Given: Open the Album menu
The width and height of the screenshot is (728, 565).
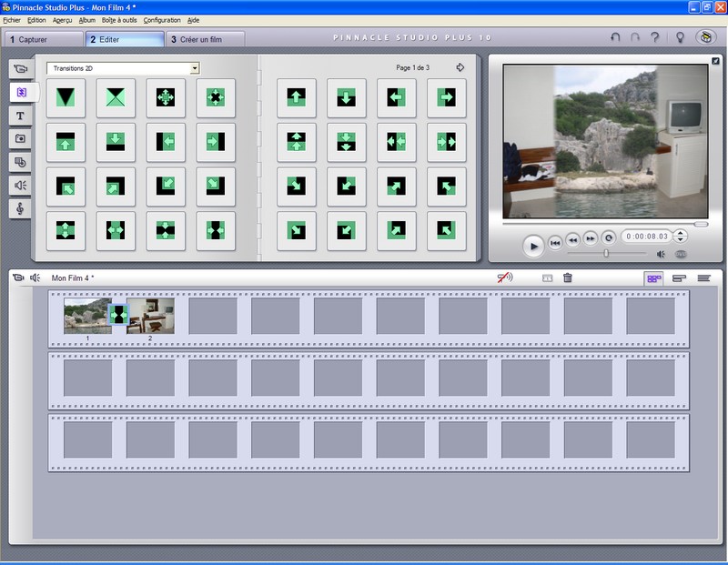Looking at the screenshot, I should (86, 20).
